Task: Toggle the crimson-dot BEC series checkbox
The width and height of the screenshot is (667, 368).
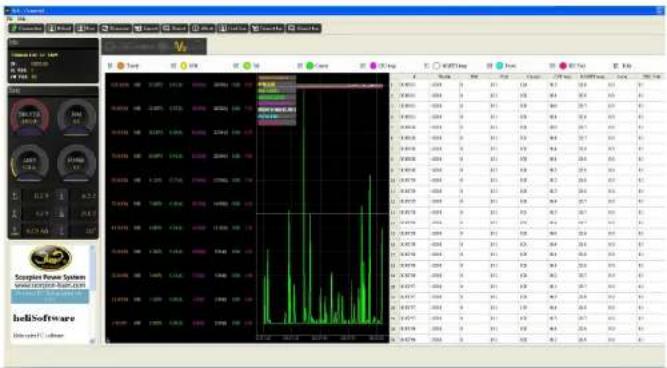Action: tap(553, 66)
